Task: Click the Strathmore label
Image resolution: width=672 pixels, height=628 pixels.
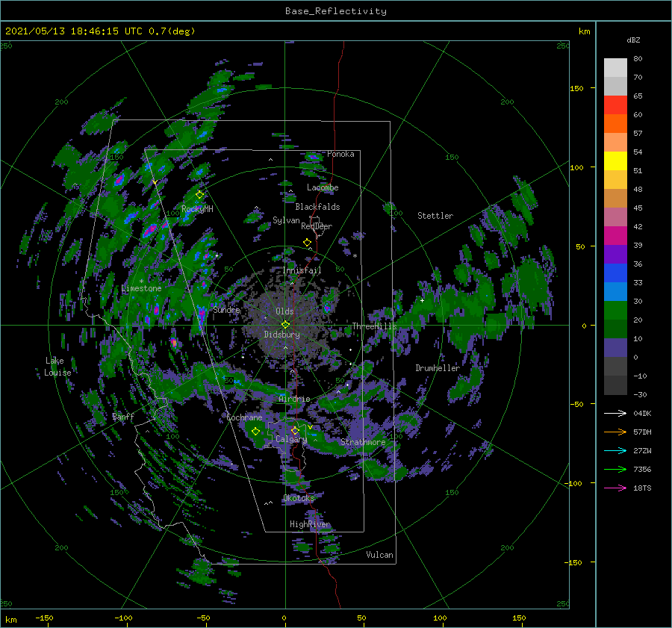Action: click(x=363, y=442)
